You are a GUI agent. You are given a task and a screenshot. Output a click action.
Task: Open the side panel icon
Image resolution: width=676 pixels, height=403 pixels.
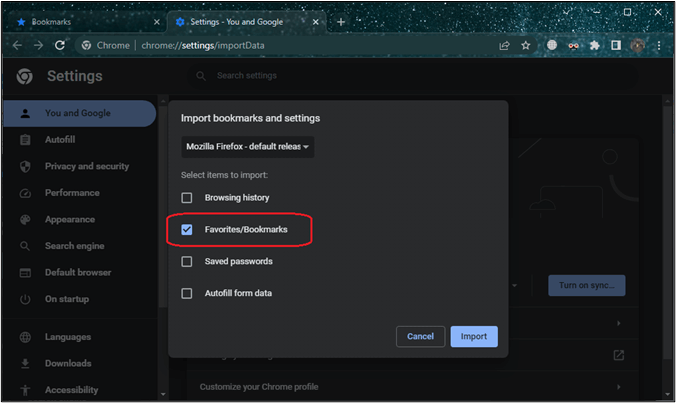tap(616, 45)
